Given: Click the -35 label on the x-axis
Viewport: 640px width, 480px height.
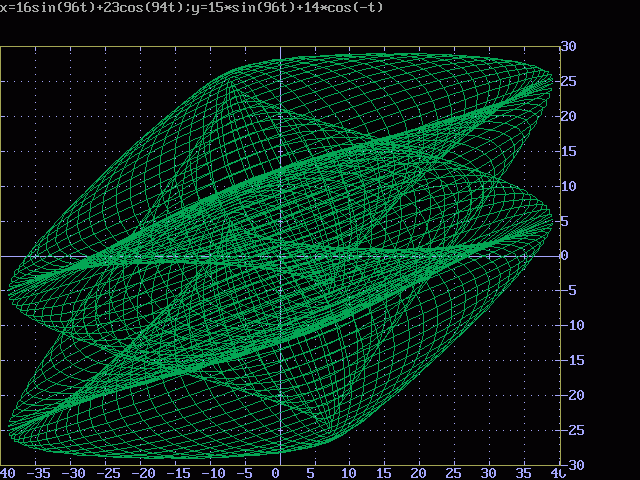Looking at the screenshot, I should click(40, 473).
